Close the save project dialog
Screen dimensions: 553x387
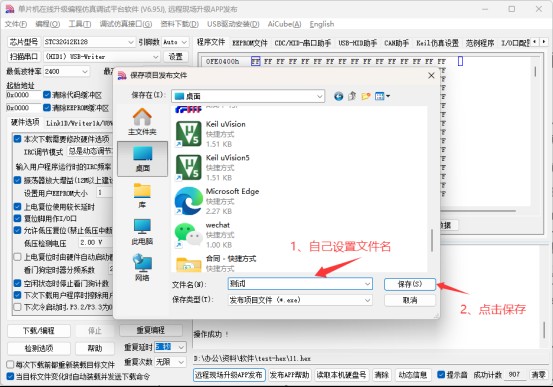tap(431, 75)
